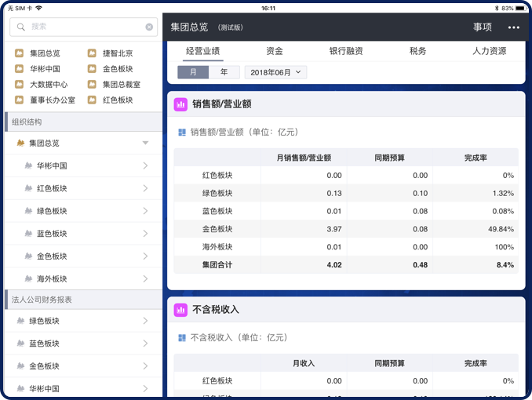Select the 集团合计 total row
532x400 pixels.
click(346, 265)
